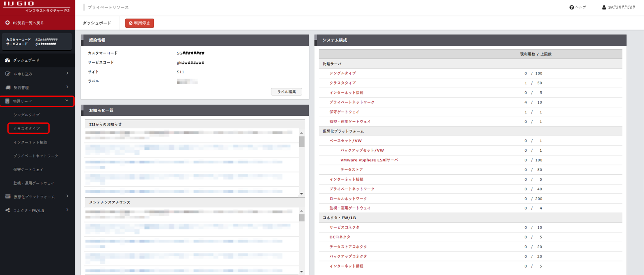The width and height of the screenshot is (644, 275).
Task: Open the データストアコネクタ link
Action: (x=348, y=247)
